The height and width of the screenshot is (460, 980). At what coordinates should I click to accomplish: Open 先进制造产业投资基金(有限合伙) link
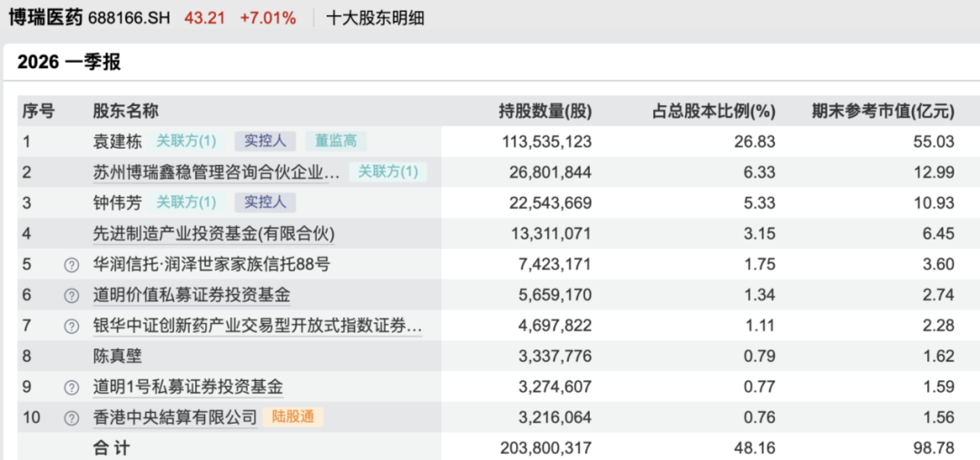(214, 234)
